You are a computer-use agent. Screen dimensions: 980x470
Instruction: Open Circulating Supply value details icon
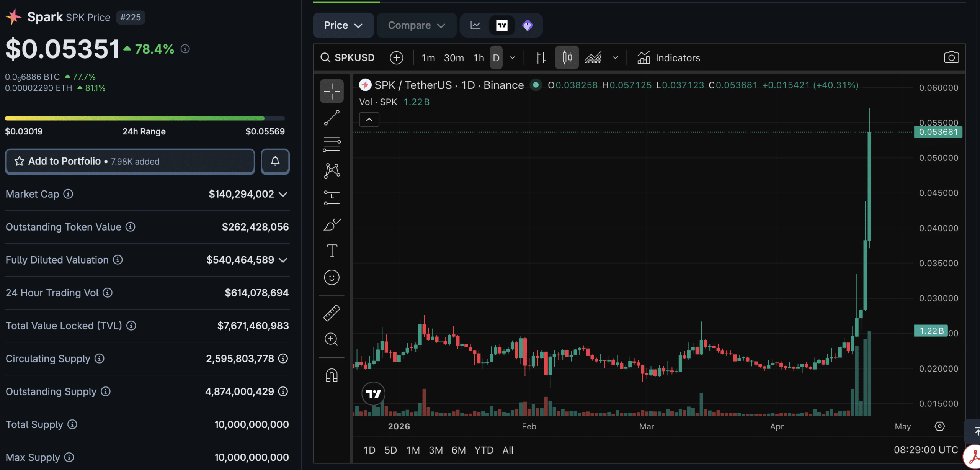(x=283, y=359)
